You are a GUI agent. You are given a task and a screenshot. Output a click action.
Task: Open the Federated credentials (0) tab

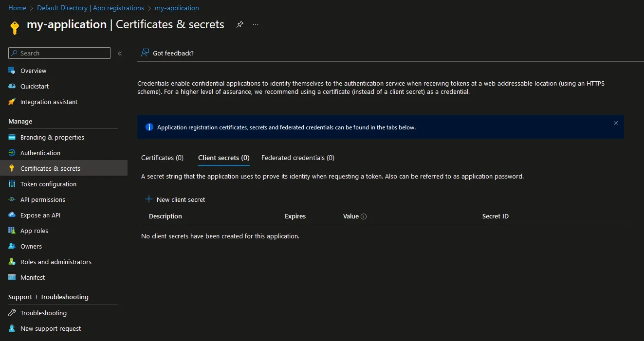(298, 158)
